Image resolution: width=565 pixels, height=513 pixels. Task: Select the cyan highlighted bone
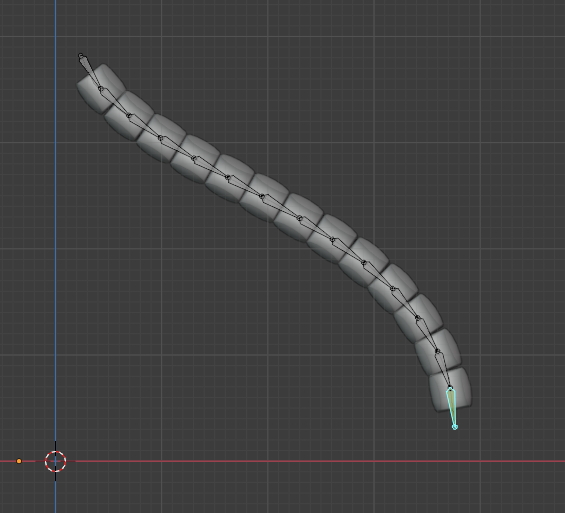[451, 407]
